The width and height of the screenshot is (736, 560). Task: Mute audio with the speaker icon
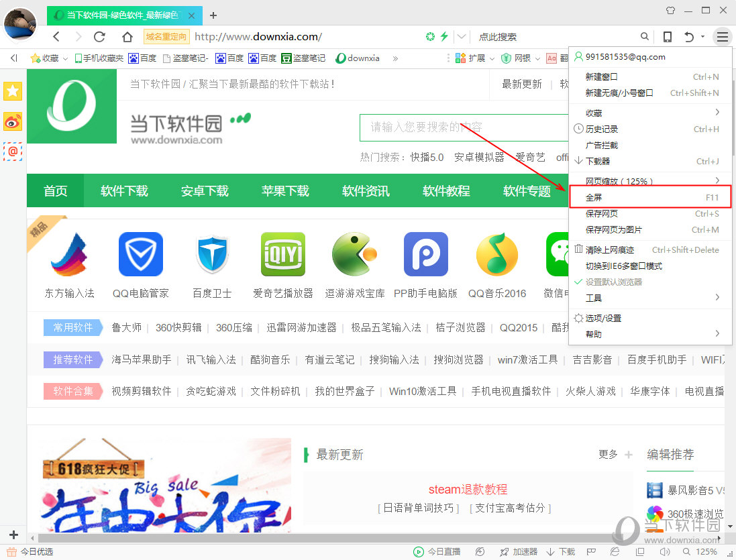(664, 551)
